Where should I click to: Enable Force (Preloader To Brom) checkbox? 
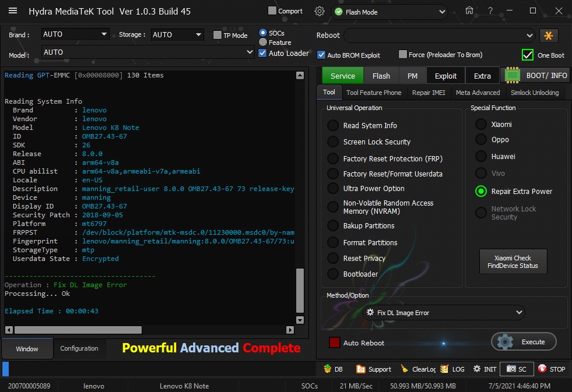[x=403, y=54]
